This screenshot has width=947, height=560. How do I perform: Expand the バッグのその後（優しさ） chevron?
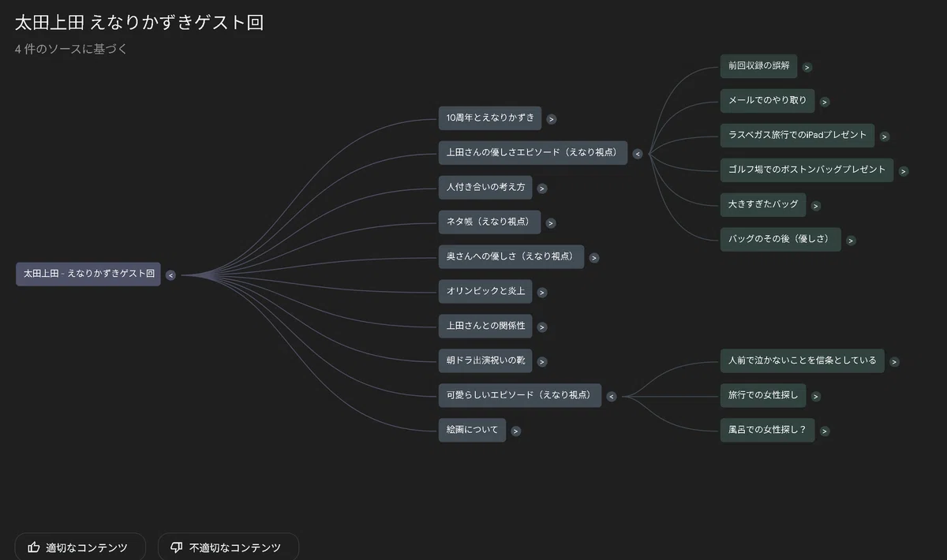(x=851, y=241)
